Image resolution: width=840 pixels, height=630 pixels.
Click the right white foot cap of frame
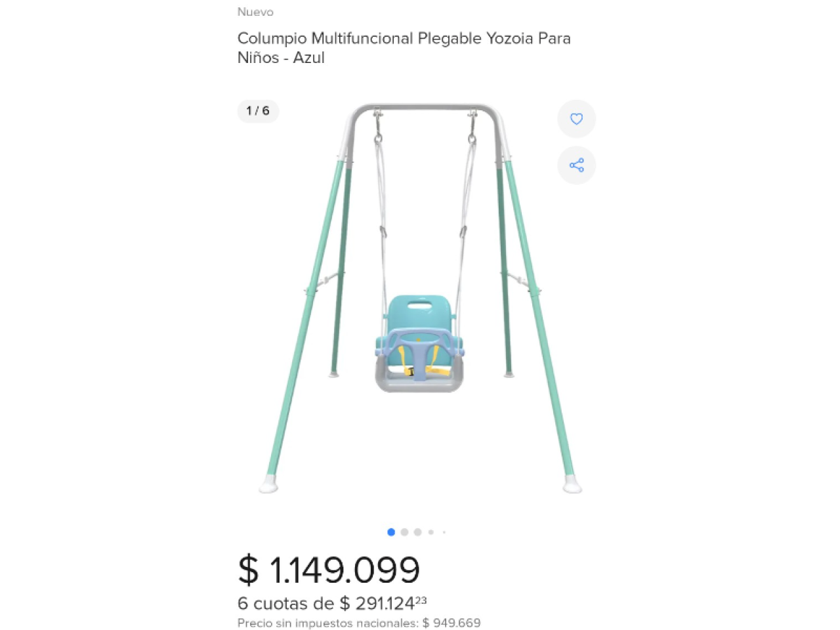click(x=572, y=485)
